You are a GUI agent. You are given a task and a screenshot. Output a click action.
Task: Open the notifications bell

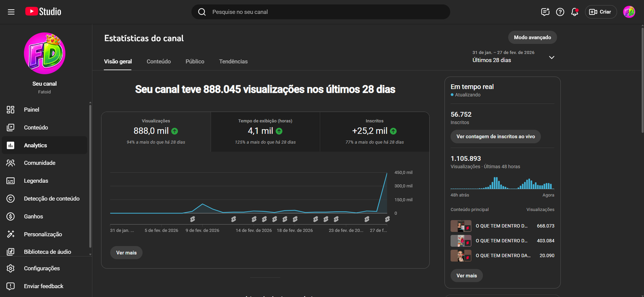(575, 12)
